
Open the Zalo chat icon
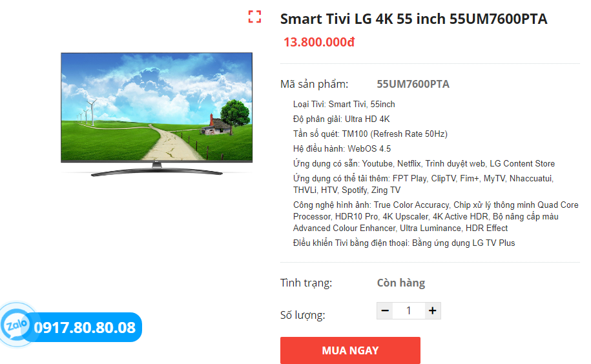coord(16,325)
